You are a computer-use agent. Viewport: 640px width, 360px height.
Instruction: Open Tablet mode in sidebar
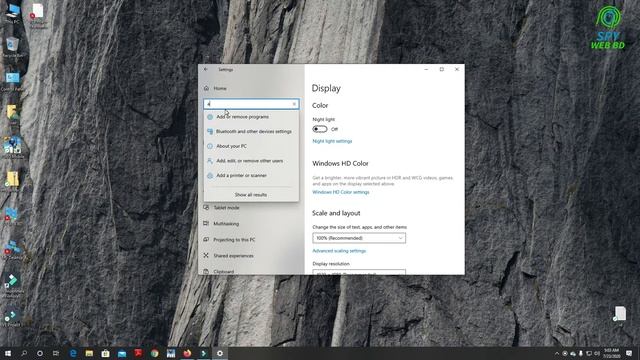click(227, 208)
